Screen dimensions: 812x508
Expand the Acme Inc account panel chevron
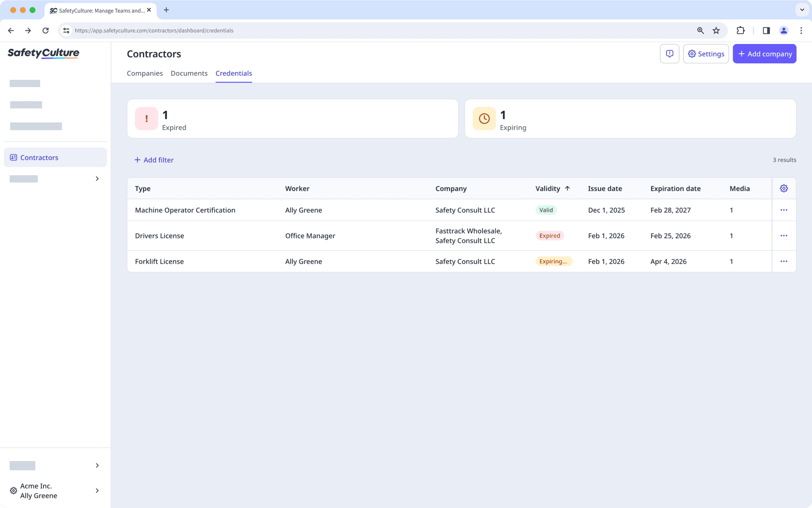[97, 491]
